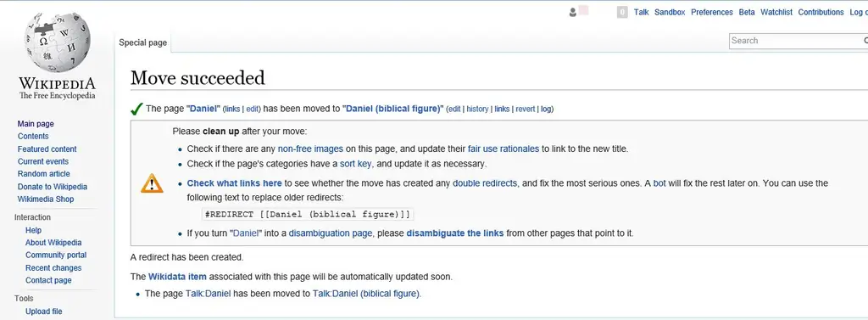View your Contributions
Viewport: 868px width, 320px height.
tap(821, 12)
